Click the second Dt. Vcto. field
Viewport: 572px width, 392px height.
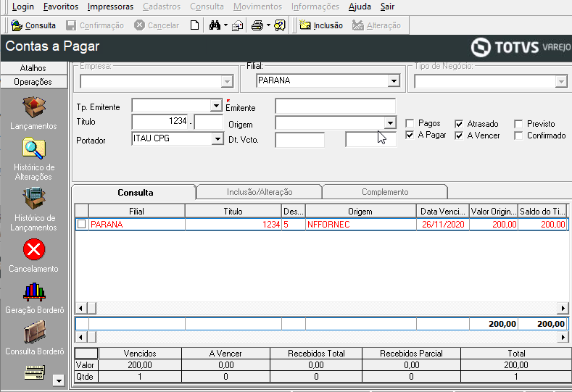(x=370, y=140)
